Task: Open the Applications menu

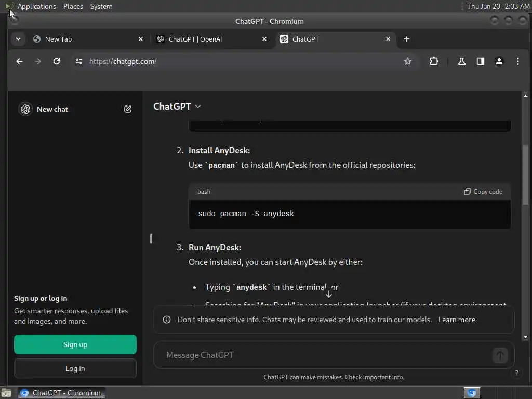Action: coord(36,6)
